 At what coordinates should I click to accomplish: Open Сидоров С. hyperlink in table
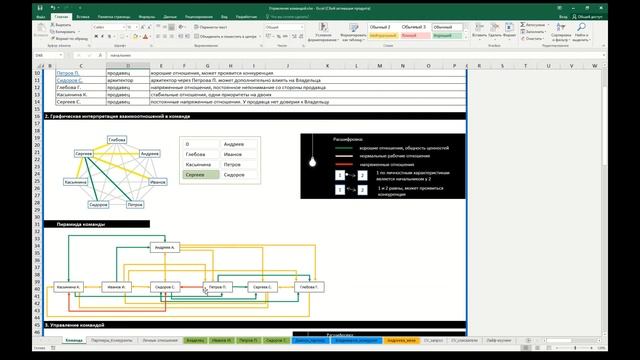(x=69, y=80)
